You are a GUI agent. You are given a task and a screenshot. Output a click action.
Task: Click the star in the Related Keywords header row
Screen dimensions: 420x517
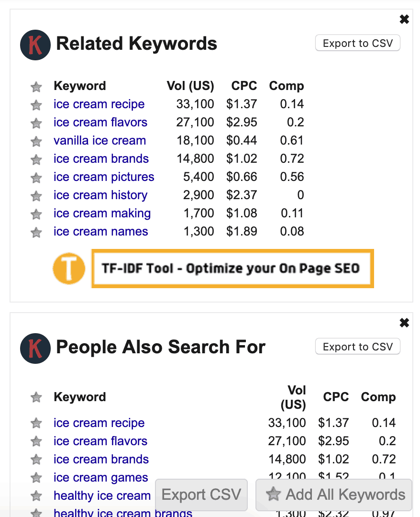point(36,87)
